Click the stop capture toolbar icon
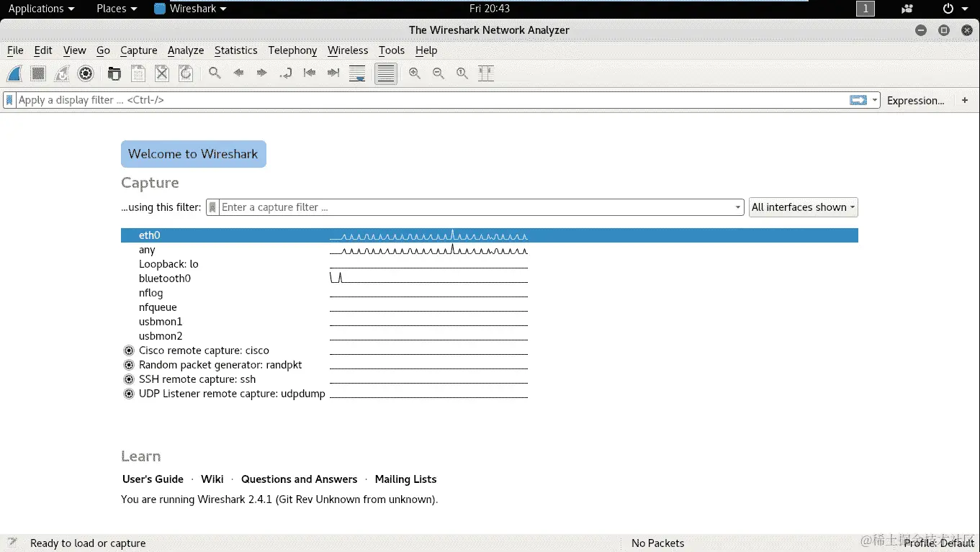The image size is (980, 552). click(x=38, y=73)
